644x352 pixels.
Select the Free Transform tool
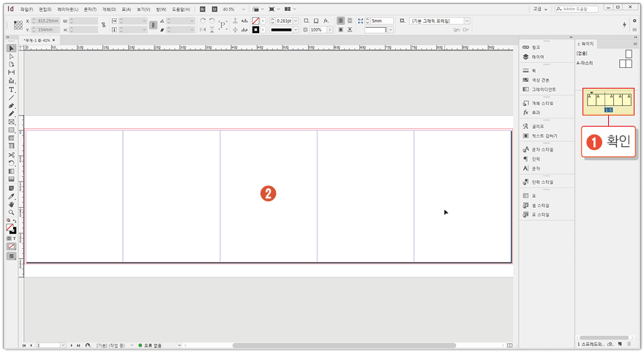[12, 163]
